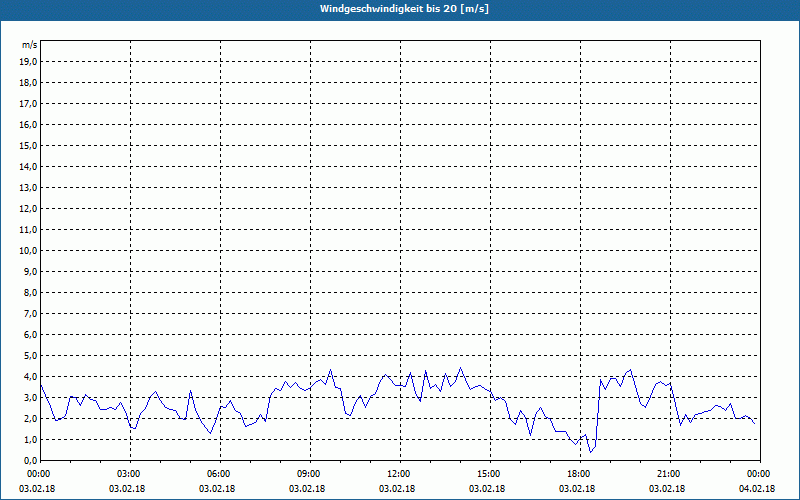Select the '2,0' y-axis value
Viewport: 800px width, 500px height.
point(31,418)
